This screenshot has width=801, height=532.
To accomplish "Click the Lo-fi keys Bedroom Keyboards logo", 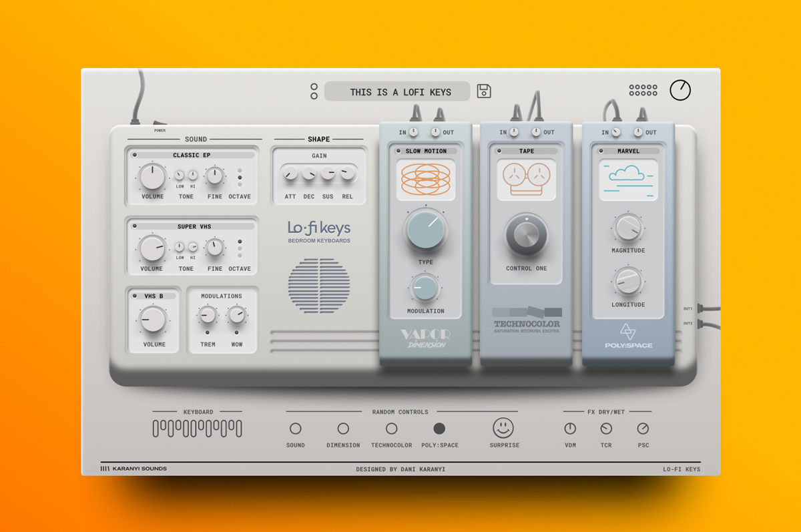I will pyautogui.click(x=319, y=232).
